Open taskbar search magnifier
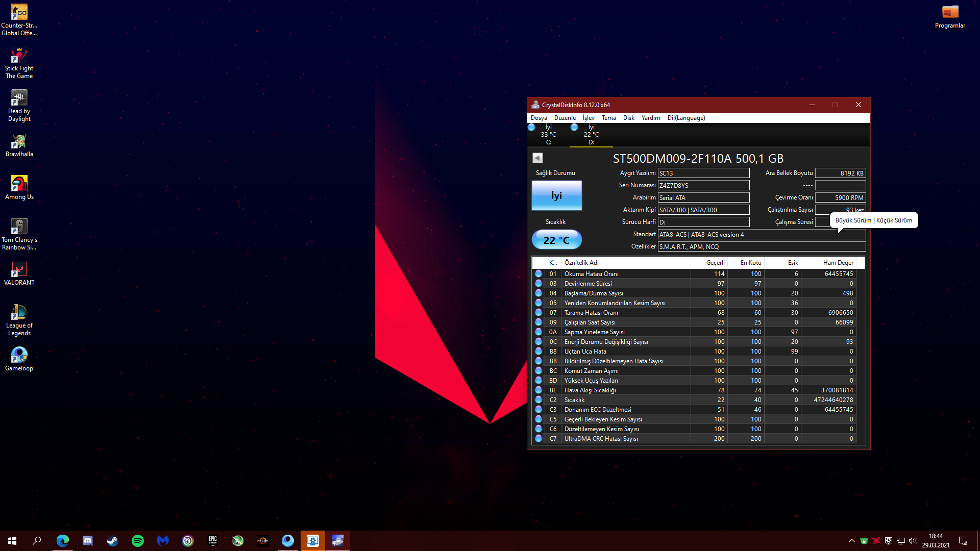The width and height of the screenshot is (980, 551). (x=37, y=541)
